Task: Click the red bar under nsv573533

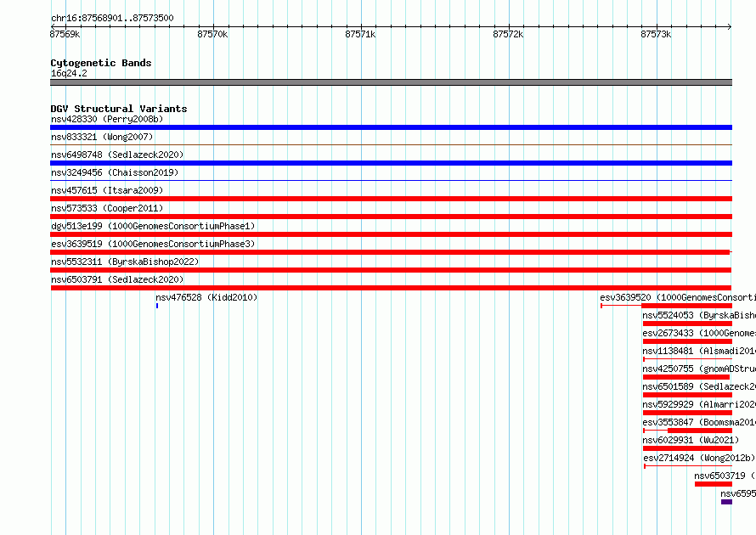Action: tap(391, 217)
